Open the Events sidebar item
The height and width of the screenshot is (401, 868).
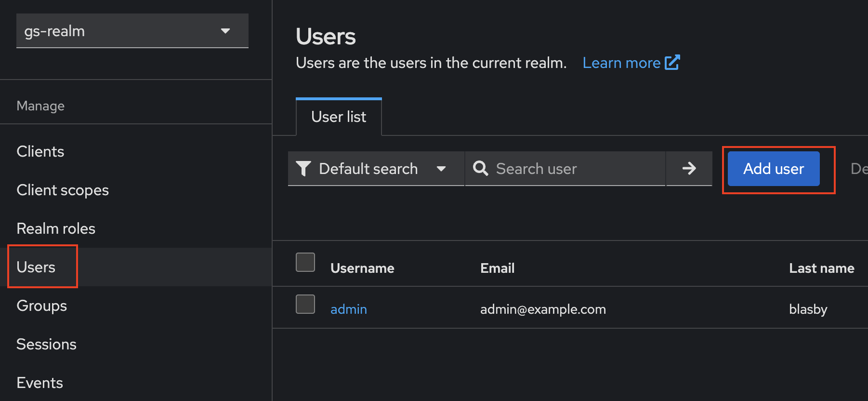coord(40,383)
